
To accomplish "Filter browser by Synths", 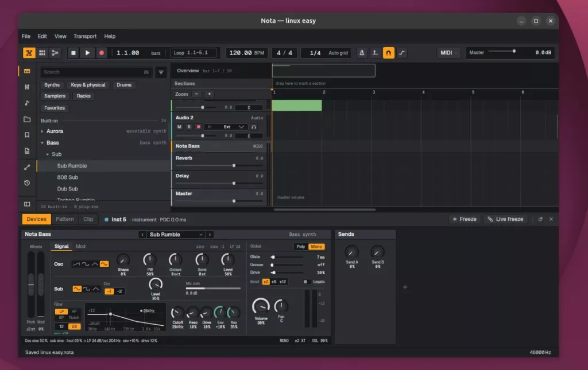I will tap(52, 85).
